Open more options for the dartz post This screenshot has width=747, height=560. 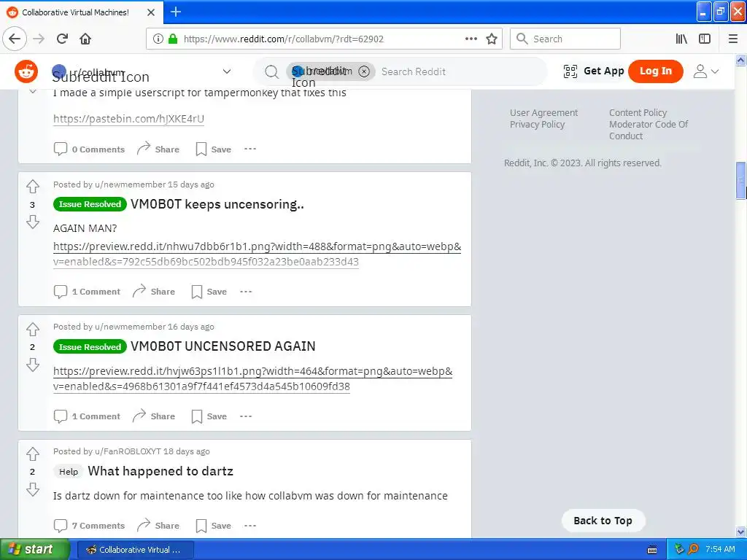click(250, 526)
